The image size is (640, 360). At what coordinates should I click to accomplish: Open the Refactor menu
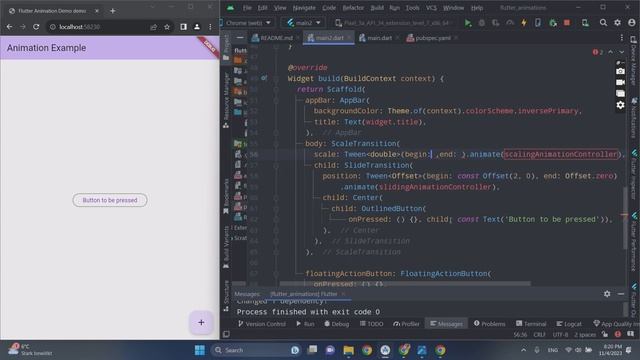tap(353, 8)
